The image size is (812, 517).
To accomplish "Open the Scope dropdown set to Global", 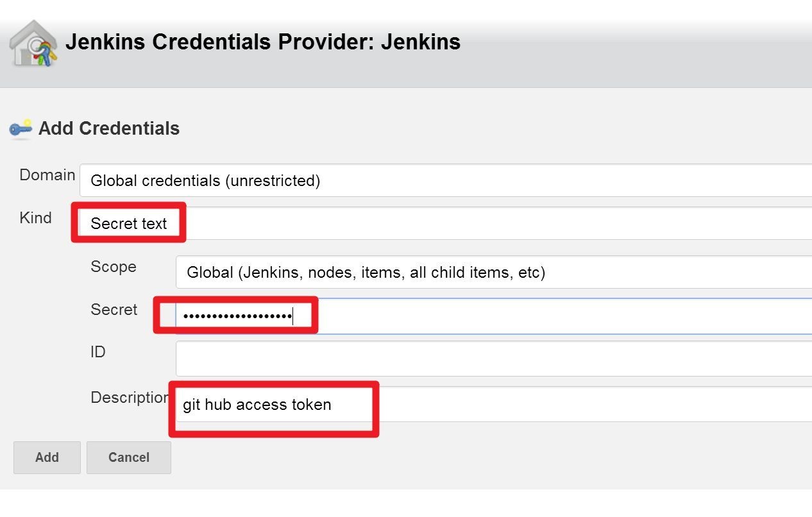I will coord(494,272).
